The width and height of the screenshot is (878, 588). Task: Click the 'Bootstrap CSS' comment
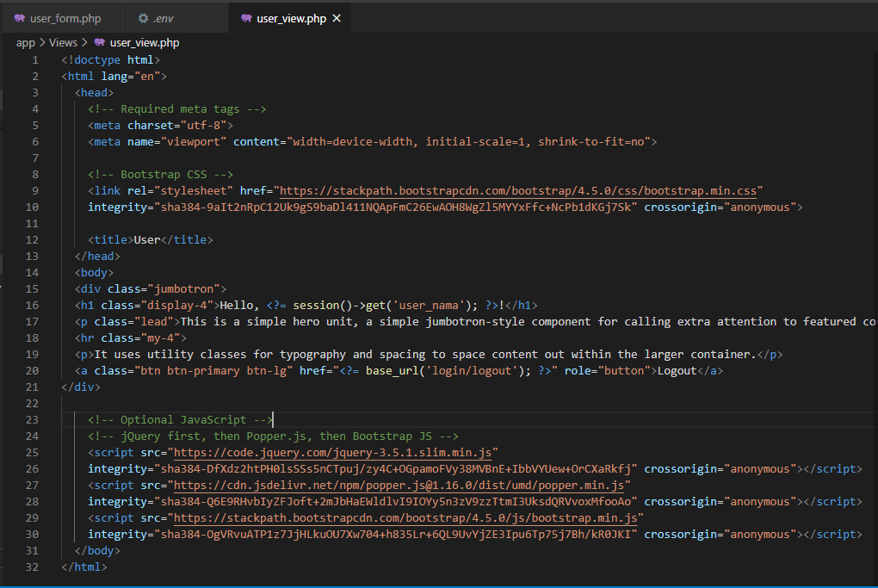160,175
